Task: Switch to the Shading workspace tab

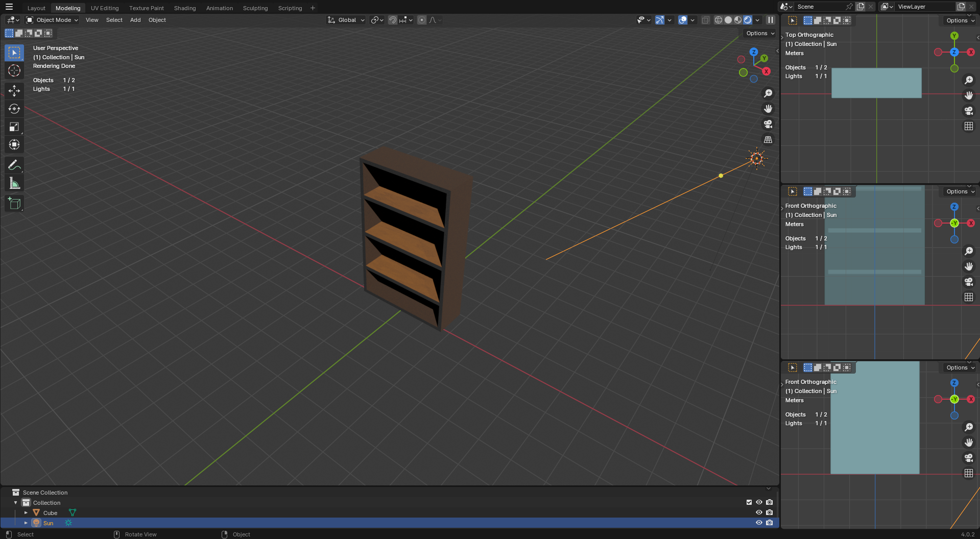Action: point(185,8)
